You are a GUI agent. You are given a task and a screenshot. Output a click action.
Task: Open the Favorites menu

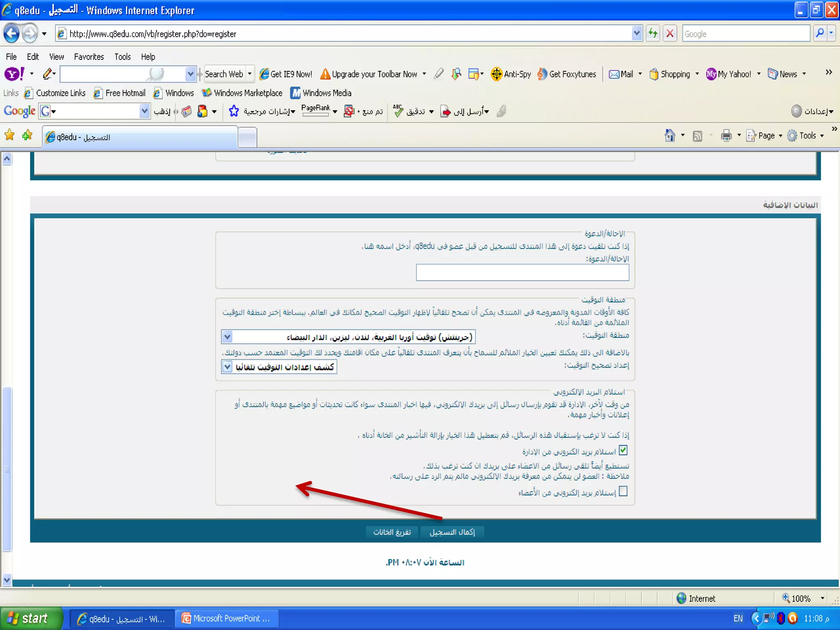point(89,57)
